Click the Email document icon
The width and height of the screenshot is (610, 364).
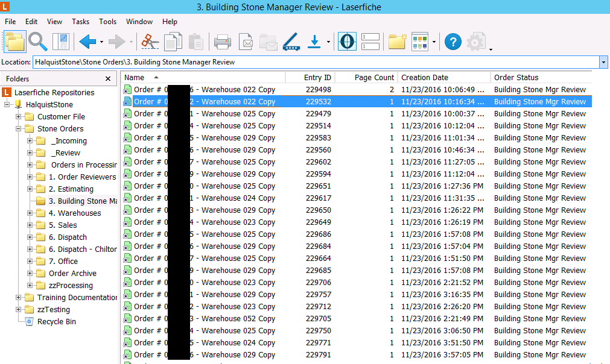pos(246,42)
